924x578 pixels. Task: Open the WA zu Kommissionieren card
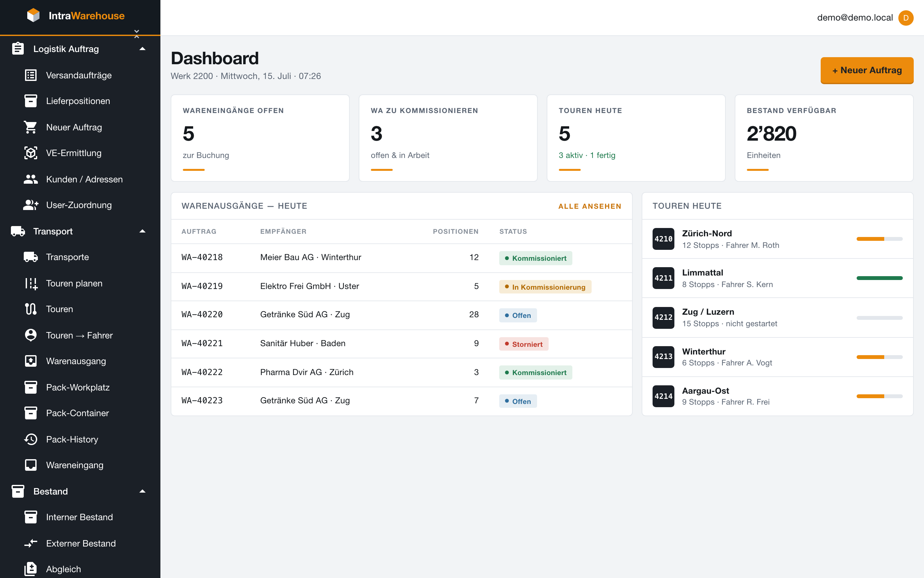pos(448,138)
